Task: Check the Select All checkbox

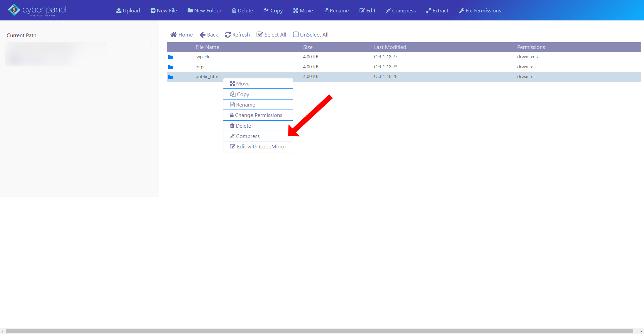Action: [260, 35]
